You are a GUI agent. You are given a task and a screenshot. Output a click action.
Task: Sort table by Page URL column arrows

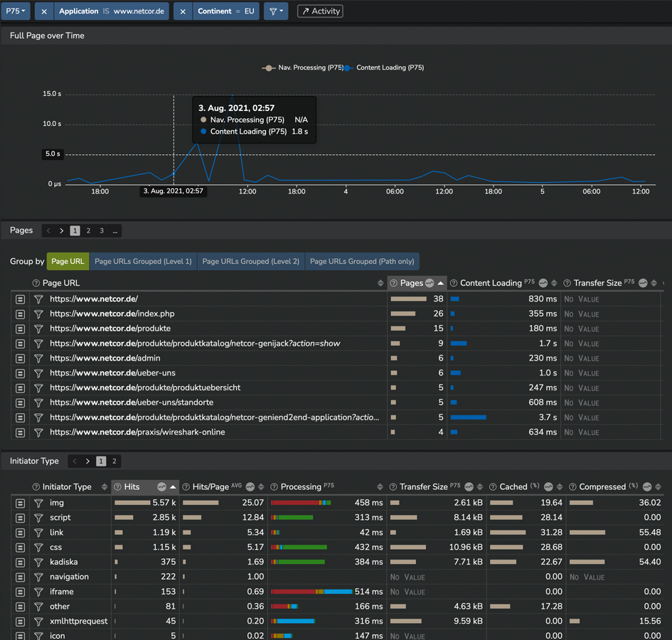[x=380, y=284]
